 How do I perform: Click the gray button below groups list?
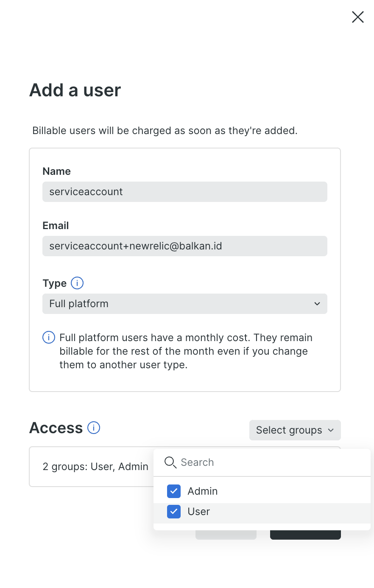226,535
